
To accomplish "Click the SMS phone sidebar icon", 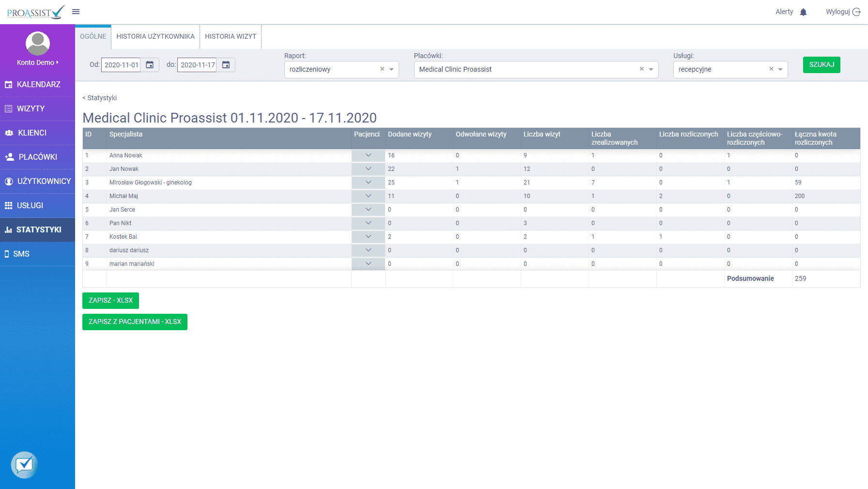I will coord(7,254).
